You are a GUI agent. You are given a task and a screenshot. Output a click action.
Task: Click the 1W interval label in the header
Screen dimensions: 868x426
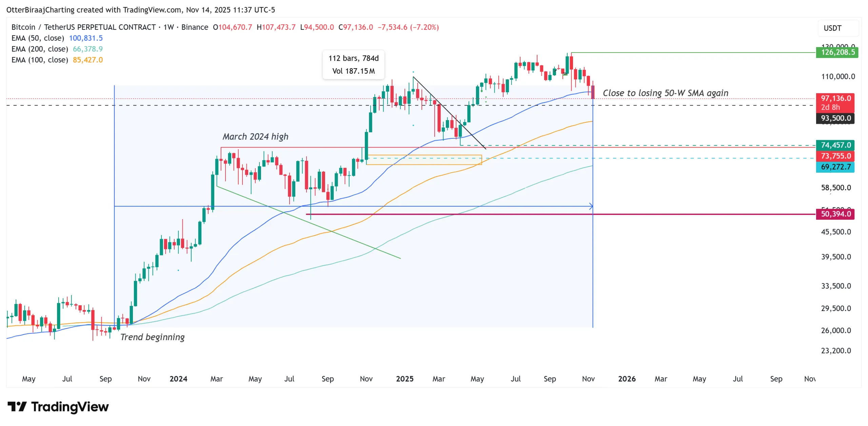point(169,27)
